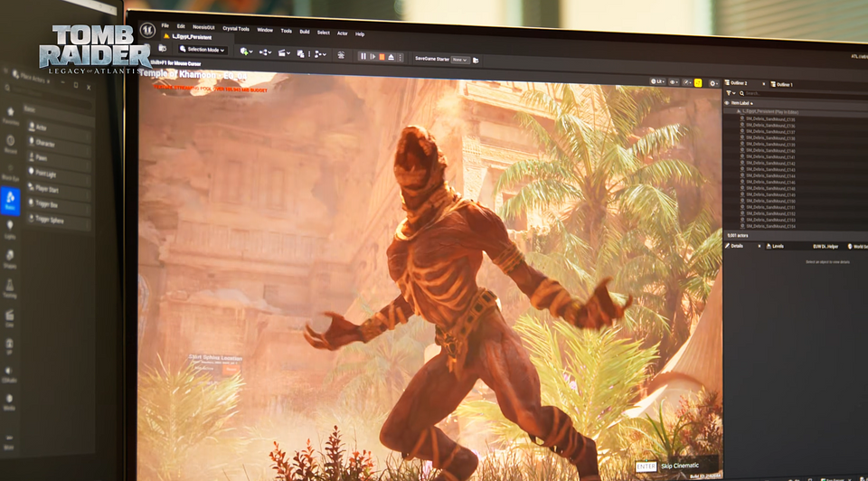Select the Shapes category in Place Actors

(10, 258)
